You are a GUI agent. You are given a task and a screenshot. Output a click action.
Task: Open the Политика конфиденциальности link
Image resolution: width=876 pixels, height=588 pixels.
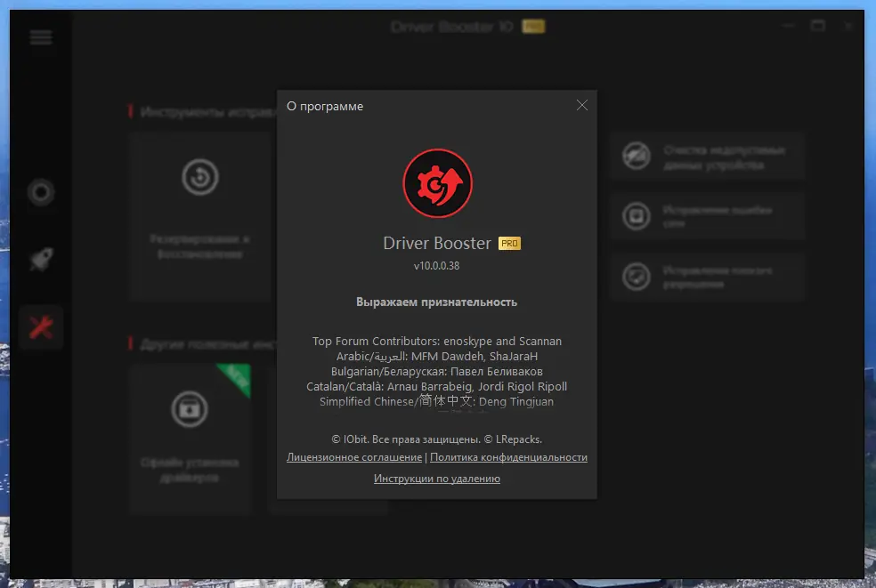pos(508,457)
